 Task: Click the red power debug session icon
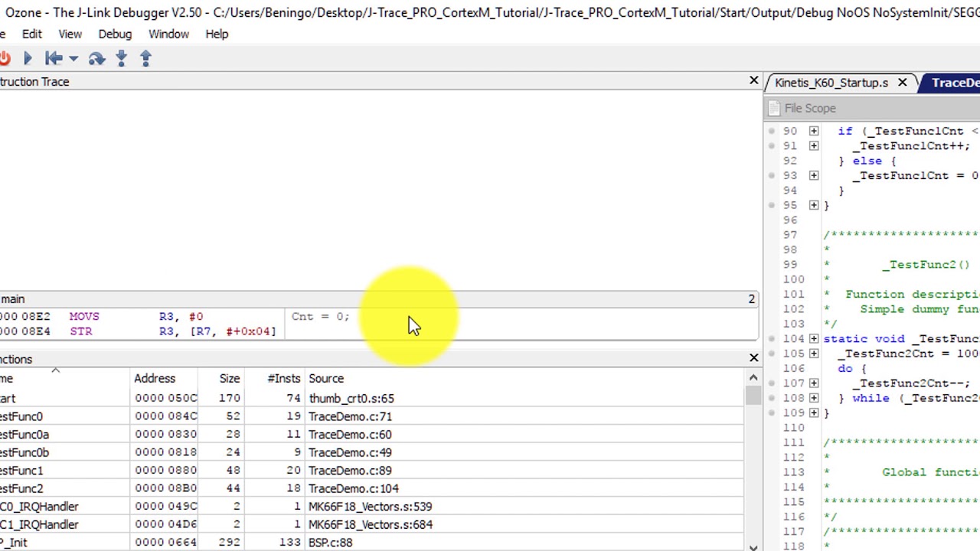coord(4,58)
